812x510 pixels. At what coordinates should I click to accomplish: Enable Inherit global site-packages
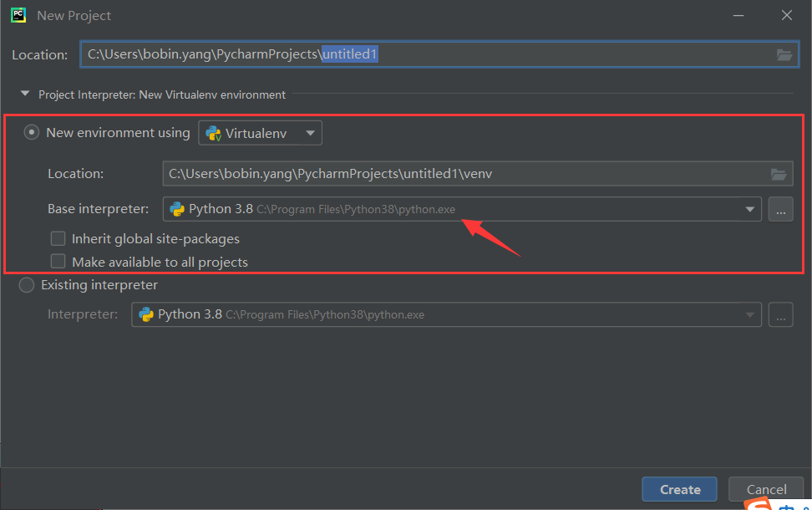pyautogui.click(x=58, y=238)
